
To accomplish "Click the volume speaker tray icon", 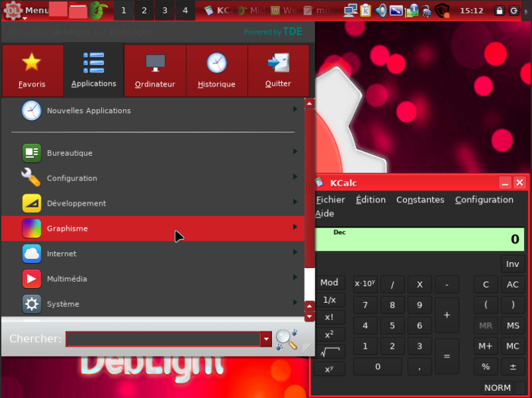I will coord(381,11).
